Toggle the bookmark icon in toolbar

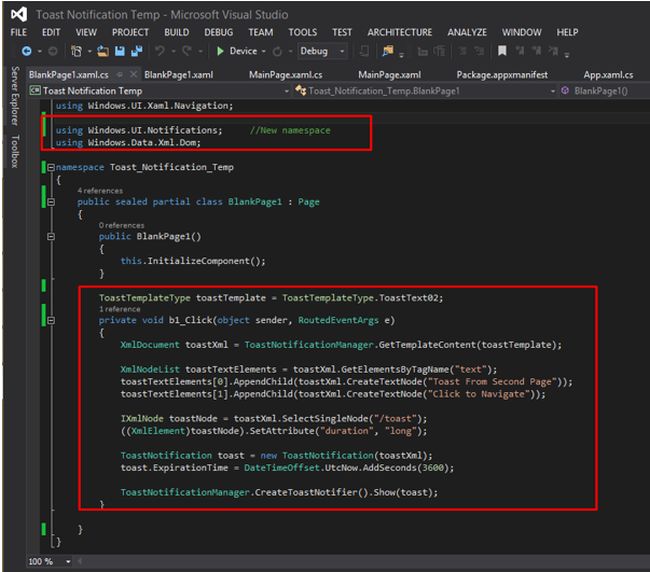(x=502, y=51)
